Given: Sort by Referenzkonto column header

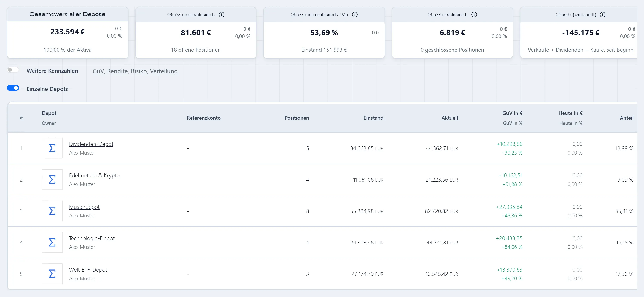Looking at the screenshot, I should point(203,118).
